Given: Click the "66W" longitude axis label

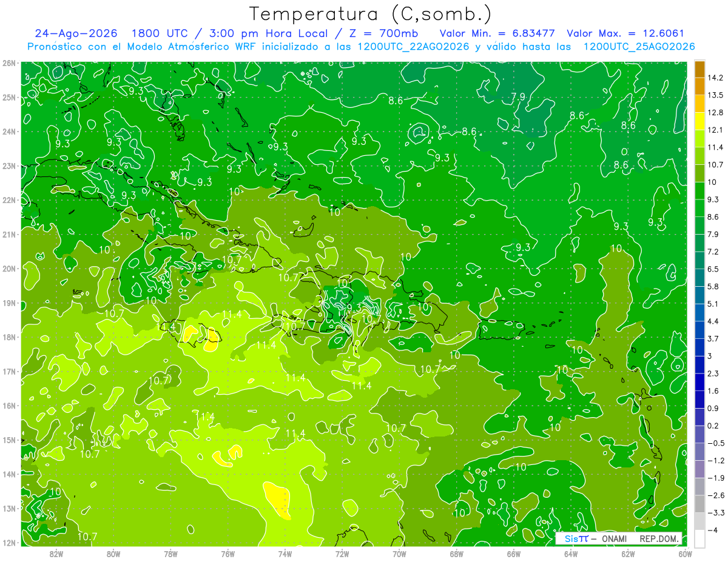Looking at the screenshot, I should tap(514, 554).
